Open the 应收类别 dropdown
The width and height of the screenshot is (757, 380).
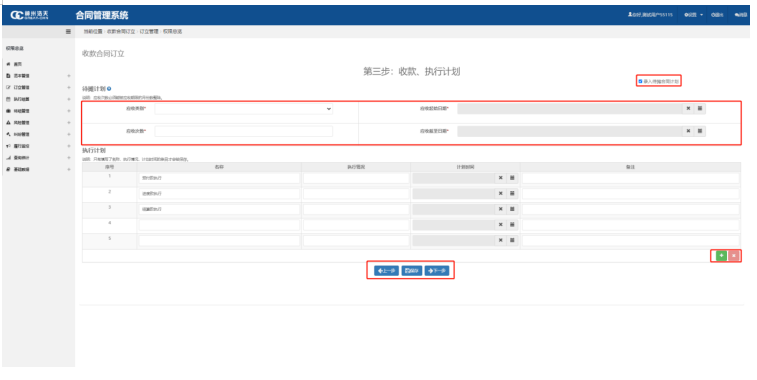tap(243, 109)
